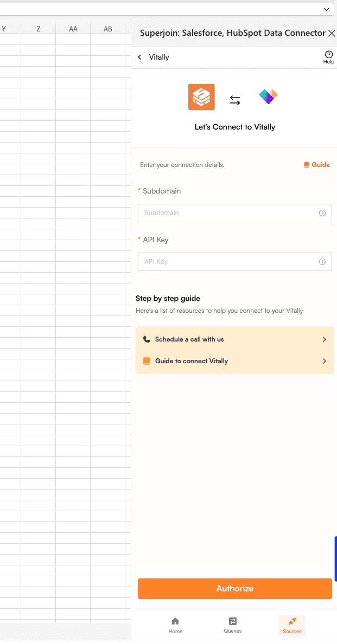Open the Guide link with book icon
This screenshot has width=337, height=644.
pos(317,165)
